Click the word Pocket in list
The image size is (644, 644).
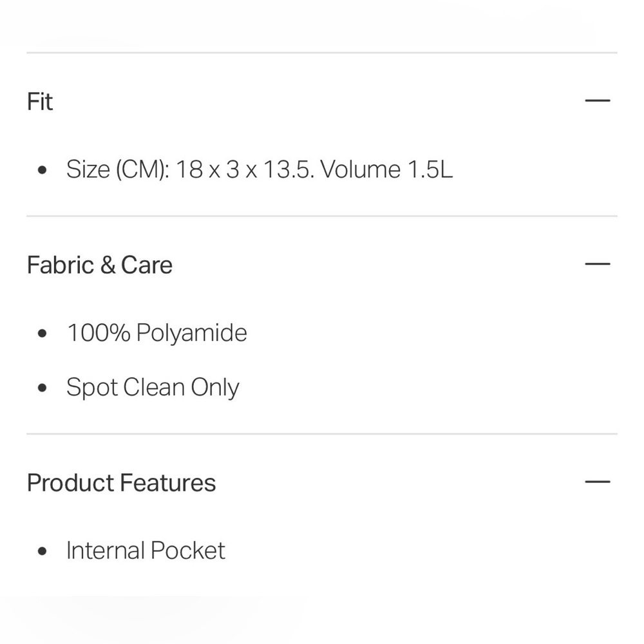pyautogui.click(x=187, y=551)
